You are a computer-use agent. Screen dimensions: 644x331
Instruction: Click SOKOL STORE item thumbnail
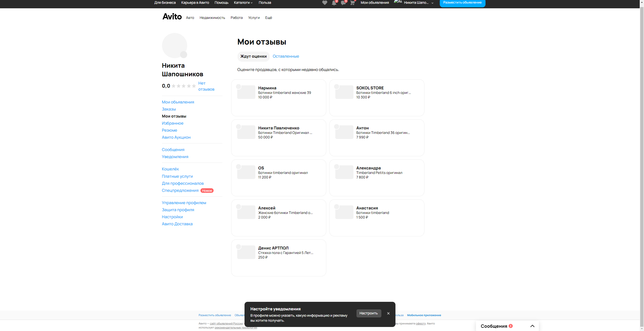click(x=344, y=92)
